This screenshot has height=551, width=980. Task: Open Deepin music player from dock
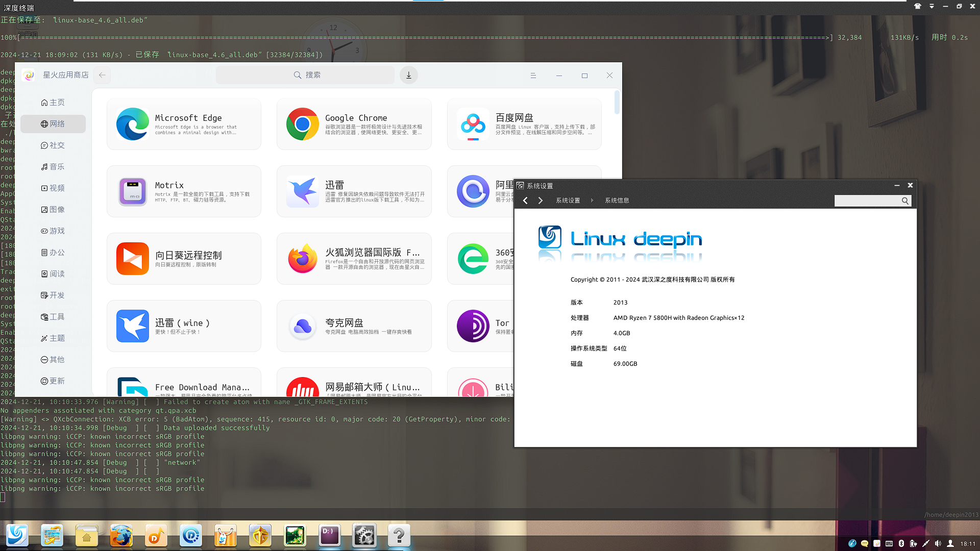pyautogui.click(x=156, y=535)
